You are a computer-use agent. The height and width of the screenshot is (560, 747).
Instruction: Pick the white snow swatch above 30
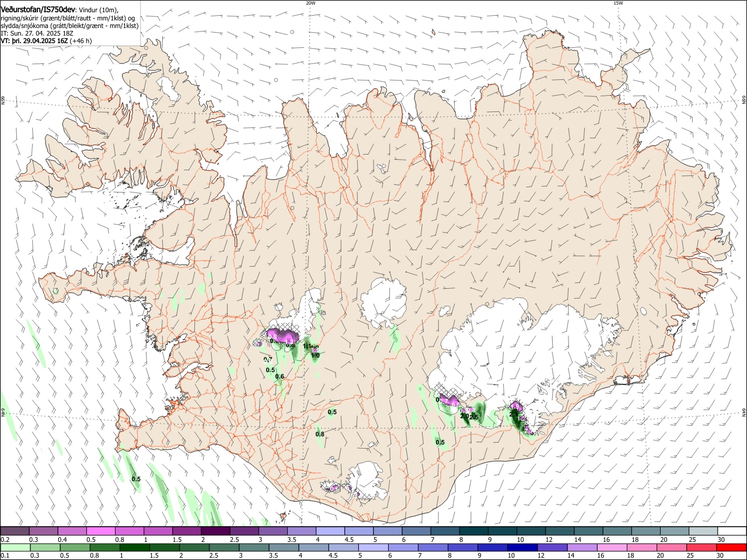pyautogui.click(x=731, y=531)
